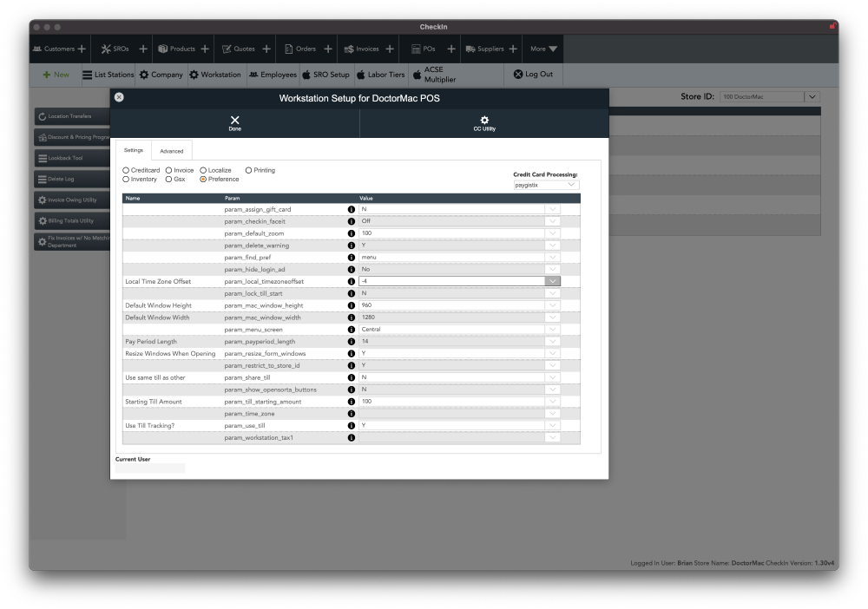
Task: Select the Creditcard radio button
Action: 126,170
